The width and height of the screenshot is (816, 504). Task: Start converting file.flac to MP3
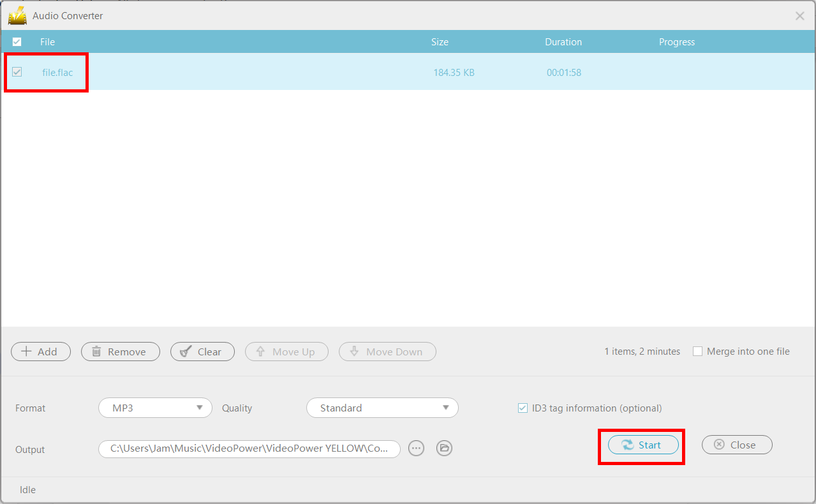click(x=642, y=445)
